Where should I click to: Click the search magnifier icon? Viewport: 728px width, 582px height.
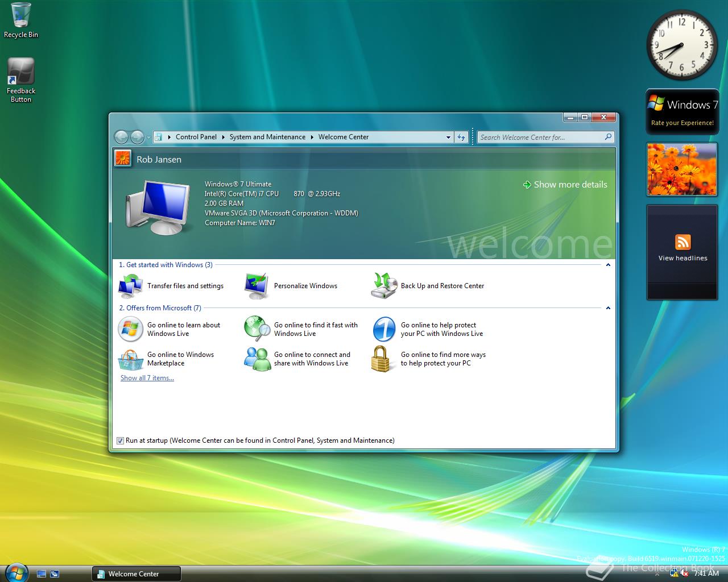608,137
